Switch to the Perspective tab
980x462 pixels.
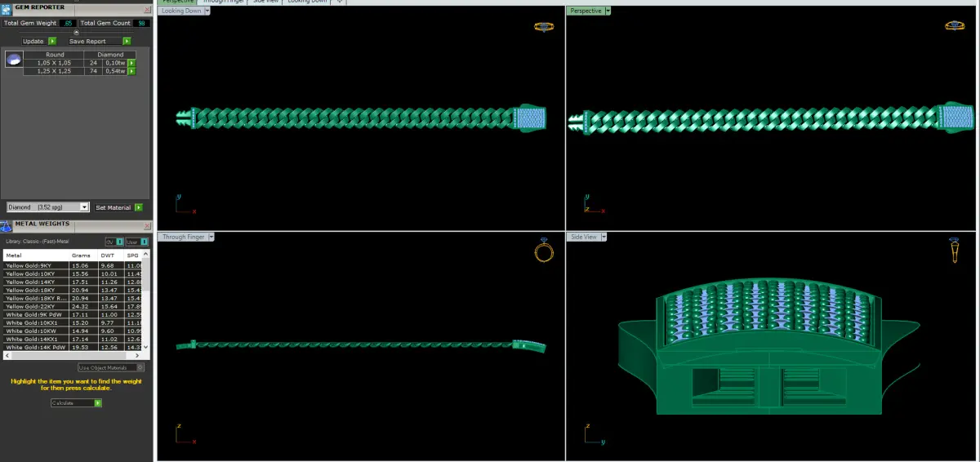178,2
